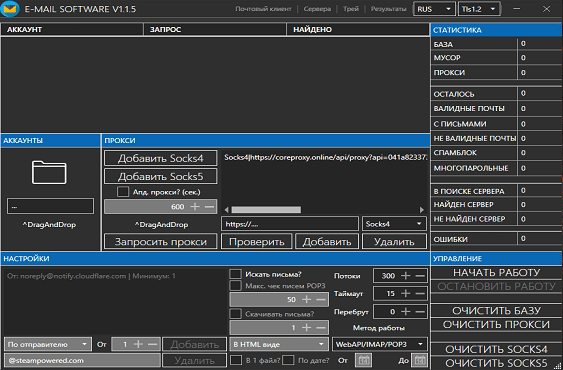
Task: Toggle 'Искать письма?' checkbox
Action: coord(235,274)
